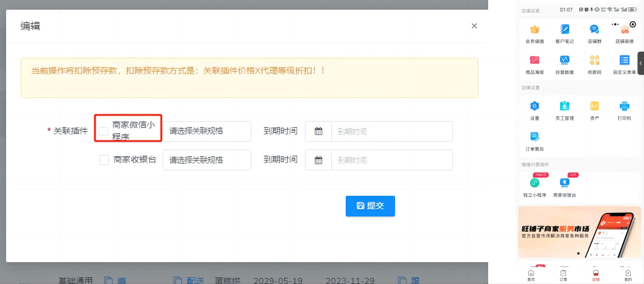
Task: Open 经营数据 business data icon
Action: click(564, 60)
